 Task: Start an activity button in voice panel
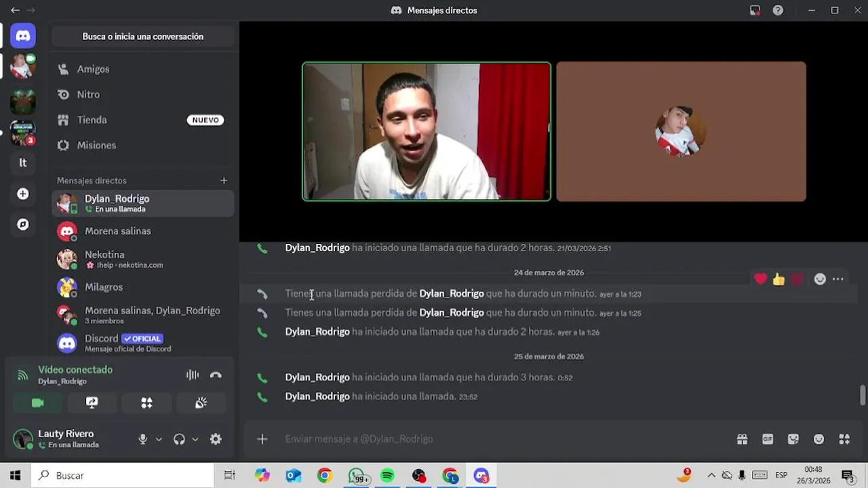click(x=146, y=403)
